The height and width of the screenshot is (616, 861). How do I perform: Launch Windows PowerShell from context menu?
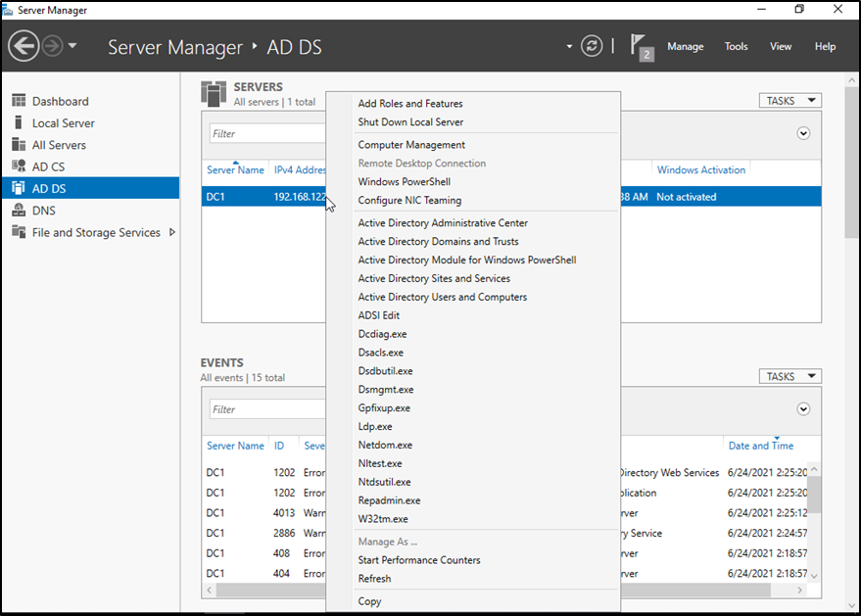coord(404,182)
